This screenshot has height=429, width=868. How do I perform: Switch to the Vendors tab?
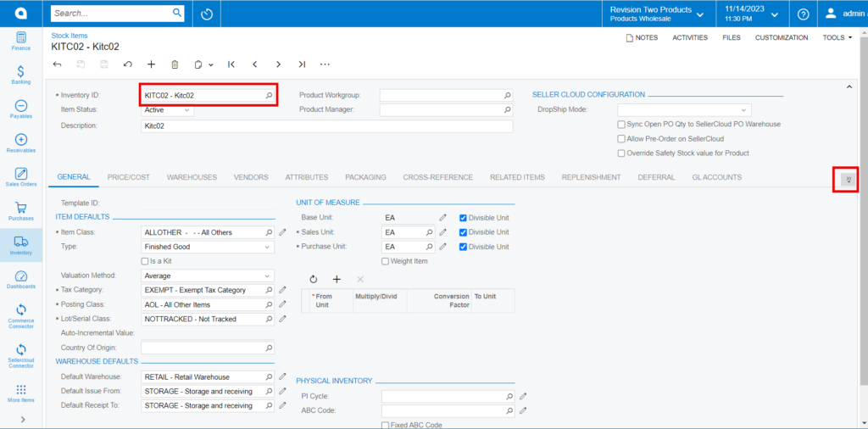[x=251, y=177]
